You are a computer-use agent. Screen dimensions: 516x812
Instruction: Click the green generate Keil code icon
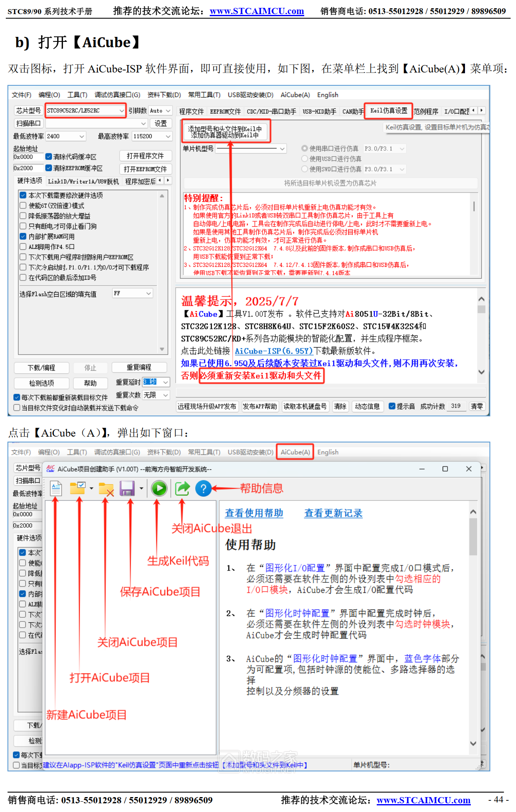tap(159, 488)
